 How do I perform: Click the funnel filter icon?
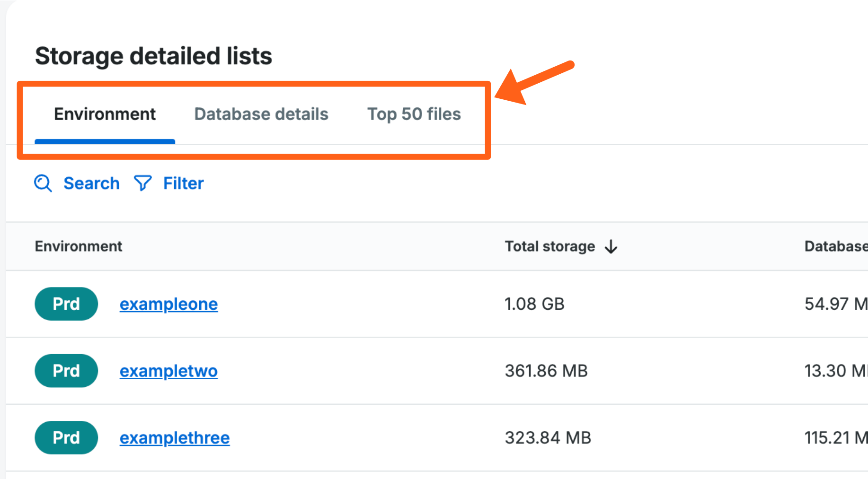pyautogui.click(x=142, y=183)
